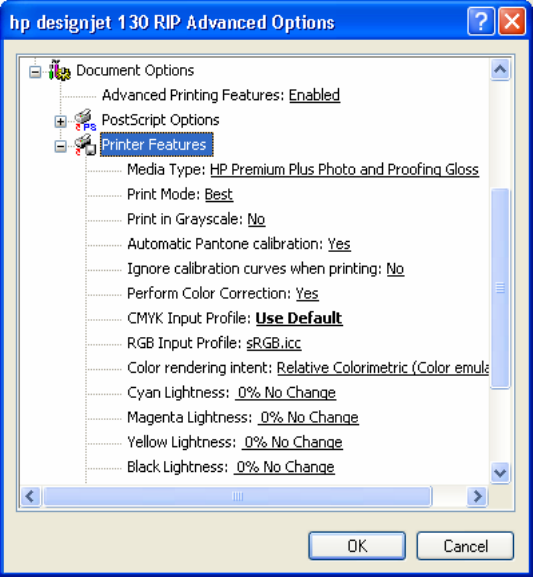Click the title bar help question mark

pyautogui.click(x=481, y=21)
